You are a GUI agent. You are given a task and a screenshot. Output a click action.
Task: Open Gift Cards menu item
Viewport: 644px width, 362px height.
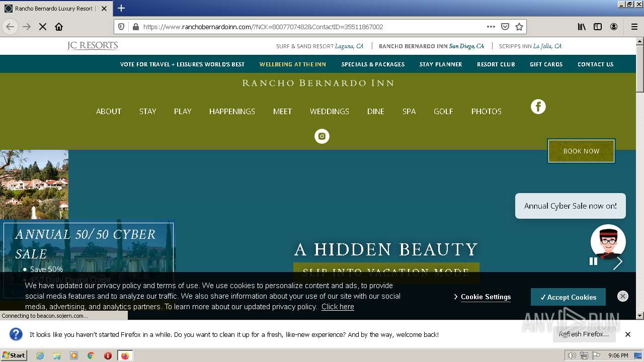pyautogui.click(x=546, y=64)
